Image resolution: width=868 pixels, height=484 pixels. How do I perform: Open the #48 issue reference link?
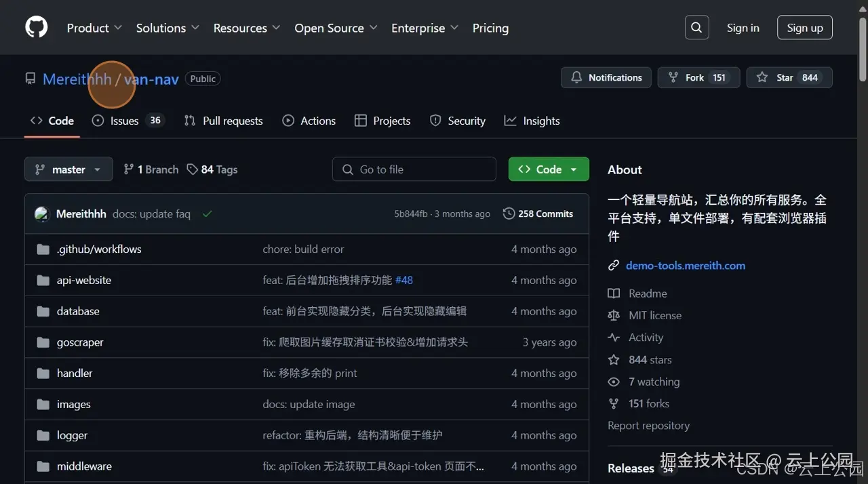[404, 281]
